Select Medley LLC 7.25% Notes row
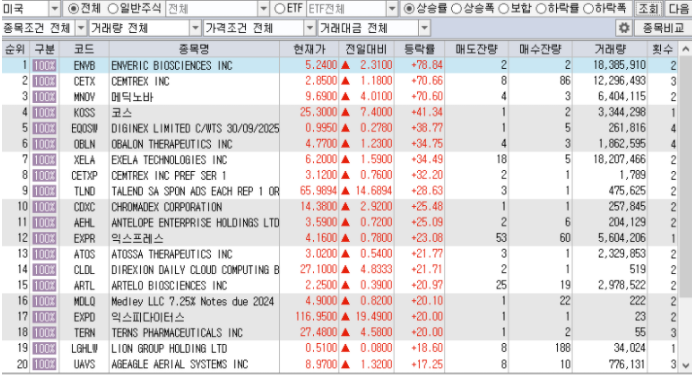Image resolution: width=692 pixels, height=375 pixels. point(339,301)
